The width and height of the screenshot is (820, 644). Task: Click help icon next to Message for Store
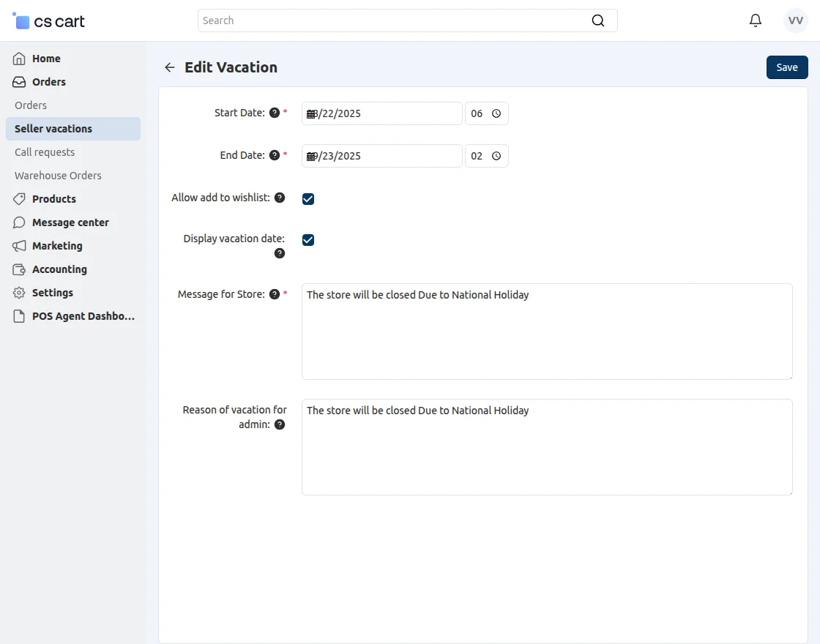275,294
